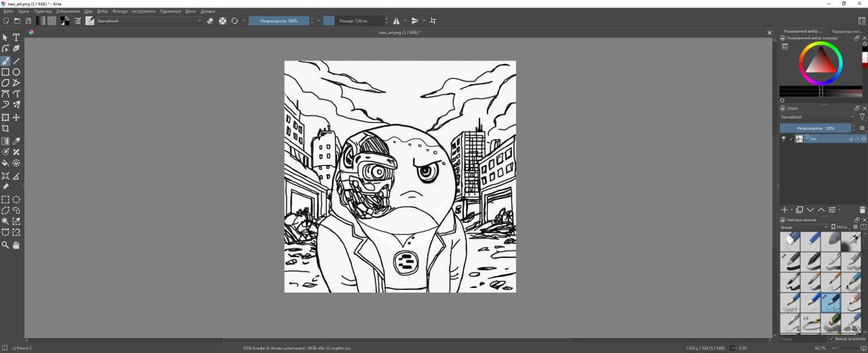
Task: Select the Pan hand tool
Action: click(x=16, y=246)
